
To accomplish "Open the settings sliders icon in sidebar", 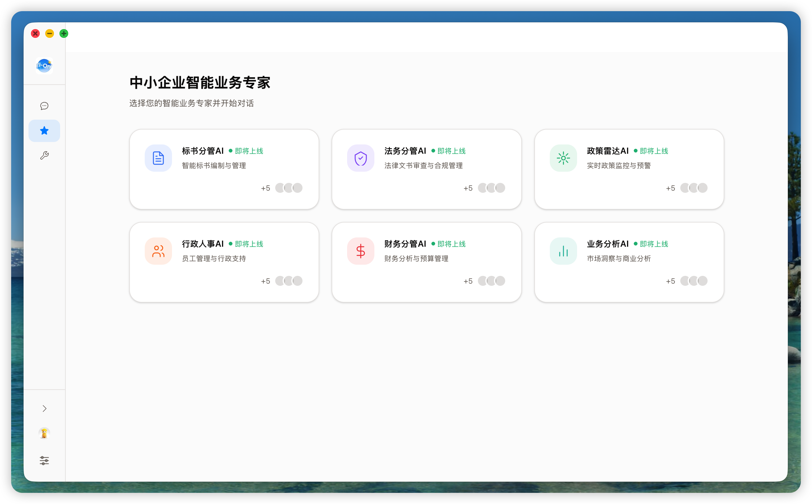I will coord(44,461).
